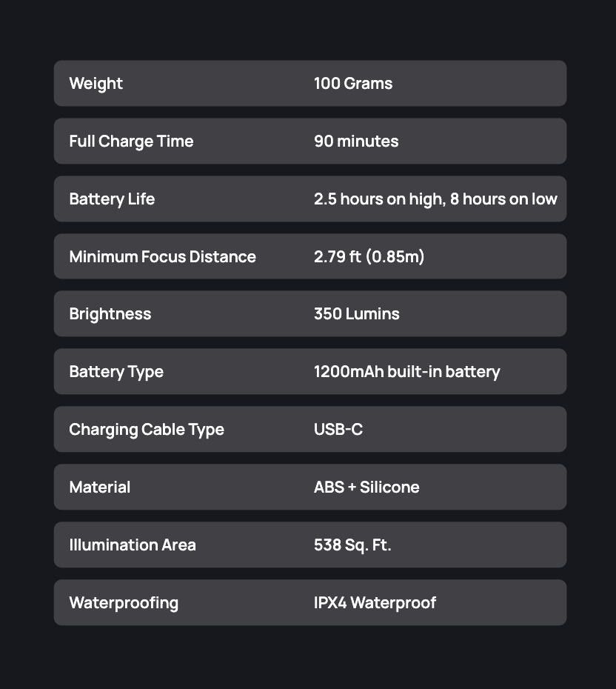Click the Brightness label
Image resolution: width=616 pixels, height=689 pixels.
coord(110,314)
